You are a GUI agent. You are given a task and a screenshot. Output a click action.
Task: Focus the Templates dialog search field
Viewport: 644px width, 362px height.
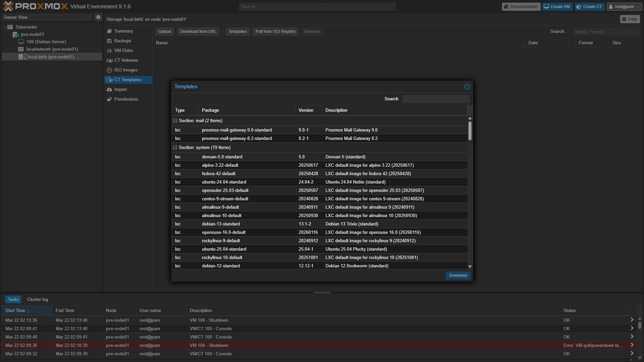pyautogui.click(x=436, y=99)
